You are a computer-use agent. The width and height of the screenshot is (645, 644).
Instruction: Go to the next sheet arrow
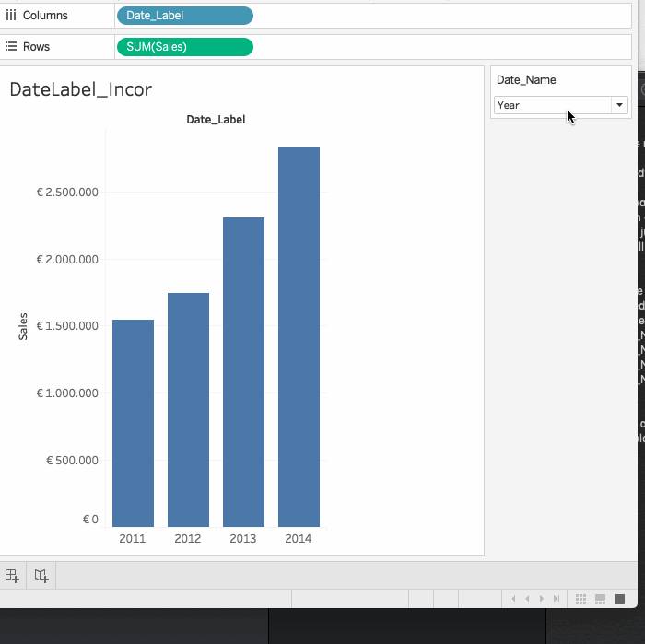(541, 599)
